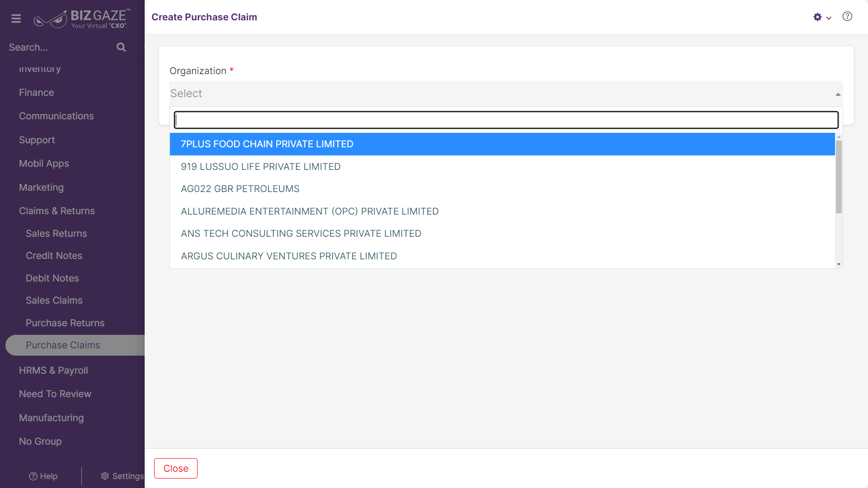Choose AG022 GBR PETROLEUMS from list
The image size is (868, 488).
502,189
